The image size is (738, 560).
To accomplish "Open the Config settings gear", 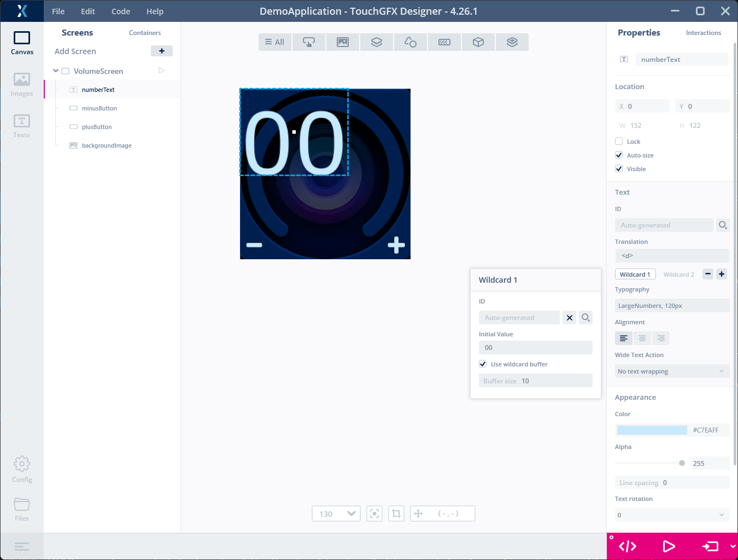I will [22, 469].
